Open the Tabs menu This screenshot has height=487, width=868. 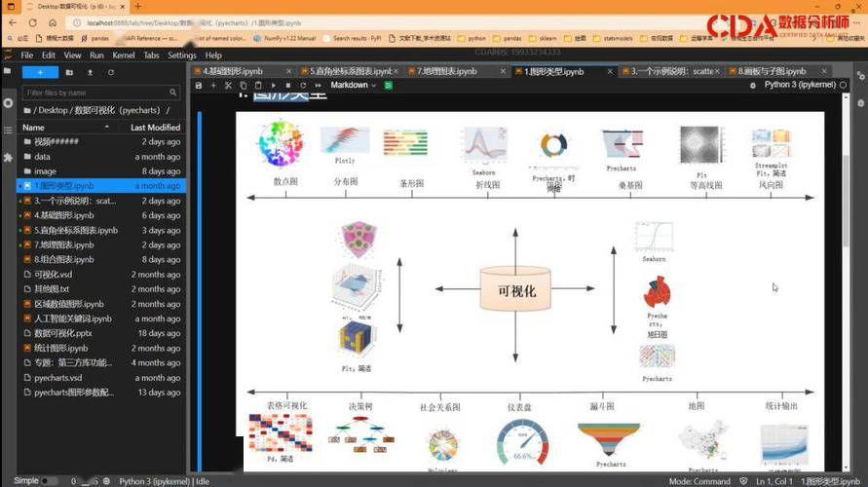coord(151,56)
